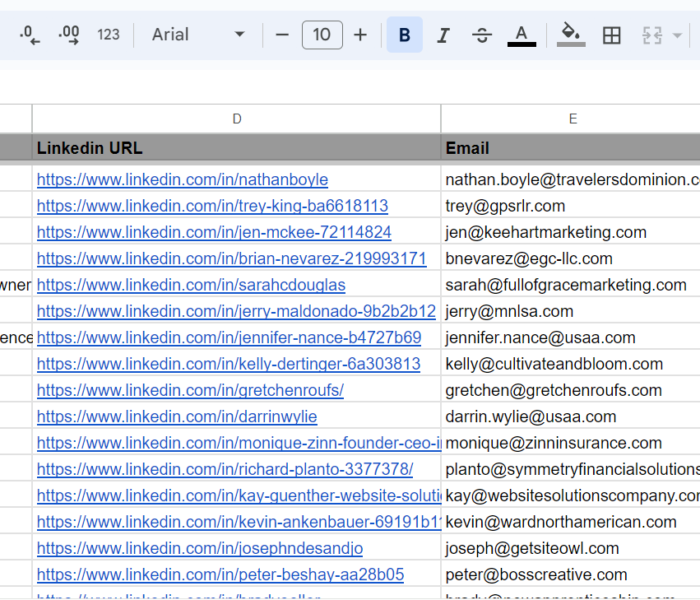This screenshot has width=700, height=600.
Task: Select the jennifer.nance@usaa.com email cell
Action: 571,338
